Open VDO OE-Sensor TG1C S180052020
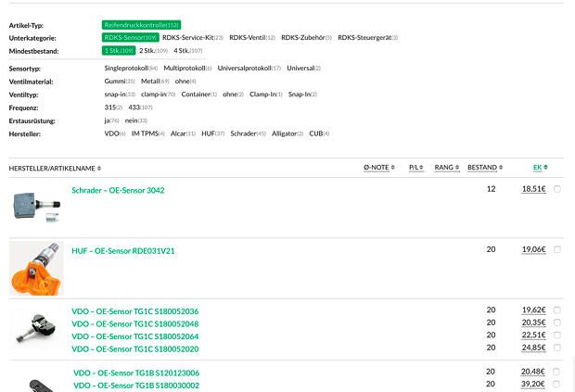 pyautogui.click(x=135, y=348)
